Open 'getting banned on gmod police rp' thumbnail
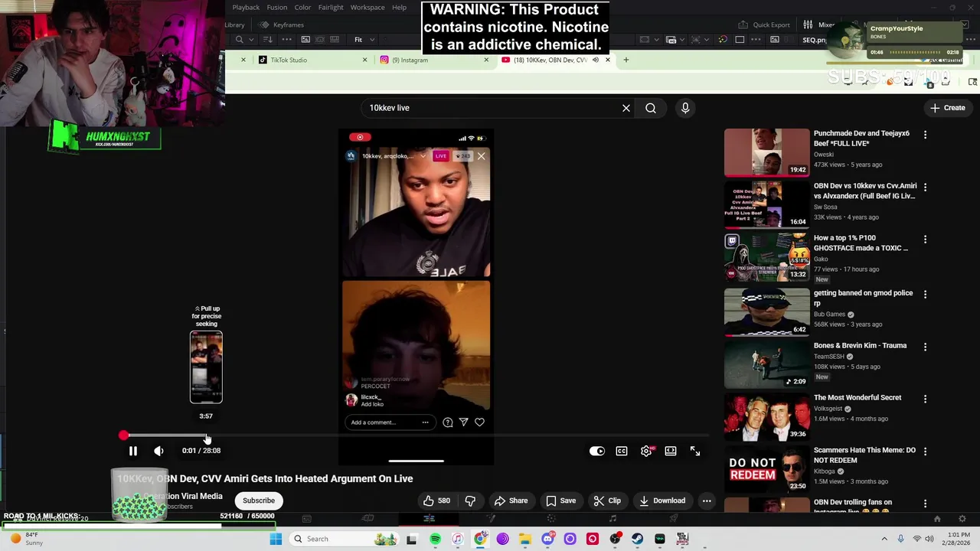The height and width of the screenshot is (551, 980). [x=766, y=311]
